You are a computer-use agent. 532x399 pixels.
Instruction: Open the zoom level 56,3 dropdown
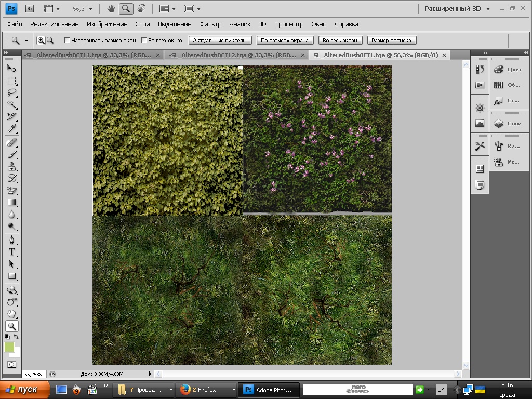click(91, 9)
